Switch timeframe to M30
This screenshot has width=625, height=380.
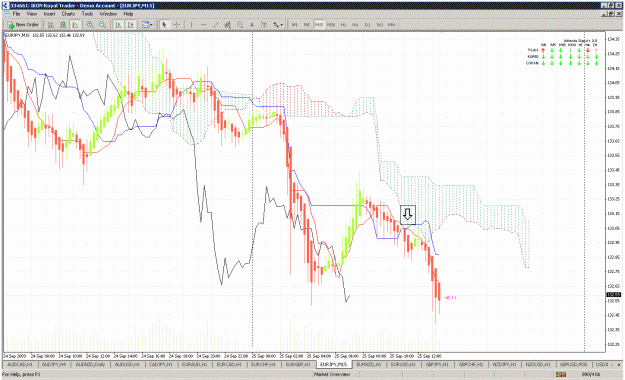click(x=331, y=25)
